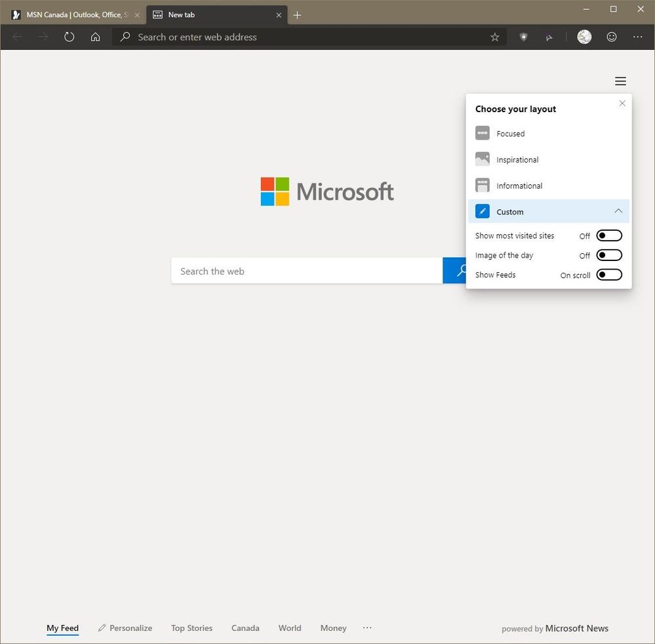Click the Personalize feed link
This screenshot has width=655, height=644.
(125, 628)
